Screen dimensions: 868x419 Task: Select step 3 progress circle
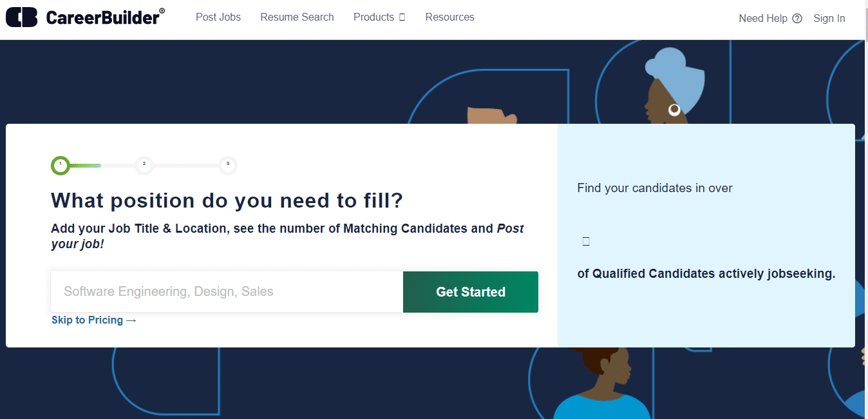(228, 165)
